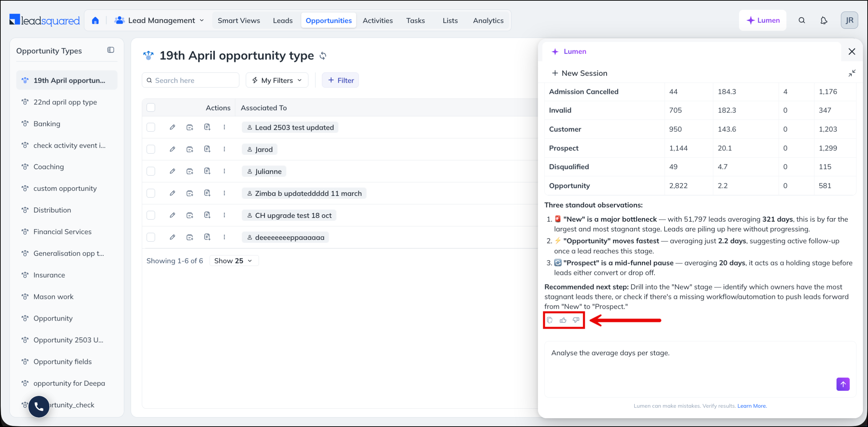This screenshot has width=868, height=427.
Task: Click the Learn More link
Action: click(x=752, y=406)
